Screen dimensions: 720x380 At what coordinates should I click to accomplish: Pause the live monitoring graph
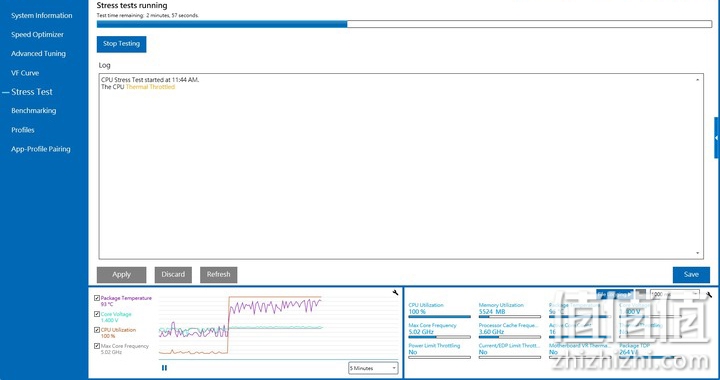coord(164,368)
